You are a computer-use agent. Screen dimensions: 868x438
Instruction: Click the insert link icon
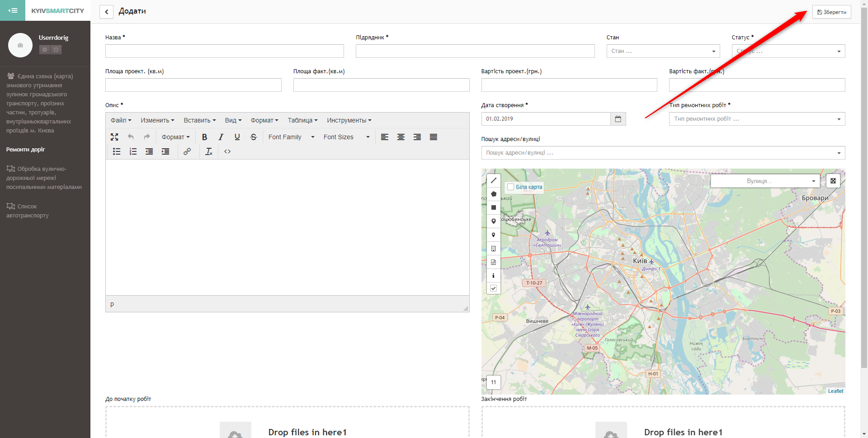[187, 151]
